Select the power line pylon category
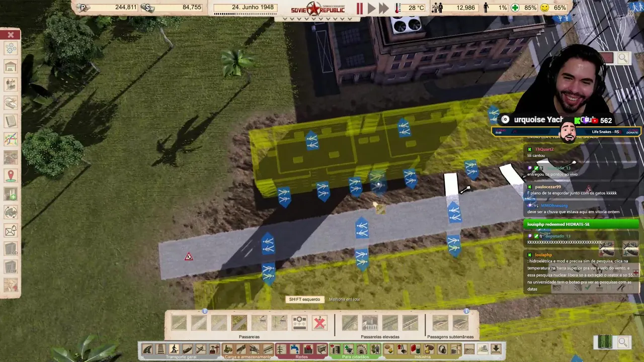Image resolution: width=644 pixels, height=362 pixels. [x=281, y=349]
